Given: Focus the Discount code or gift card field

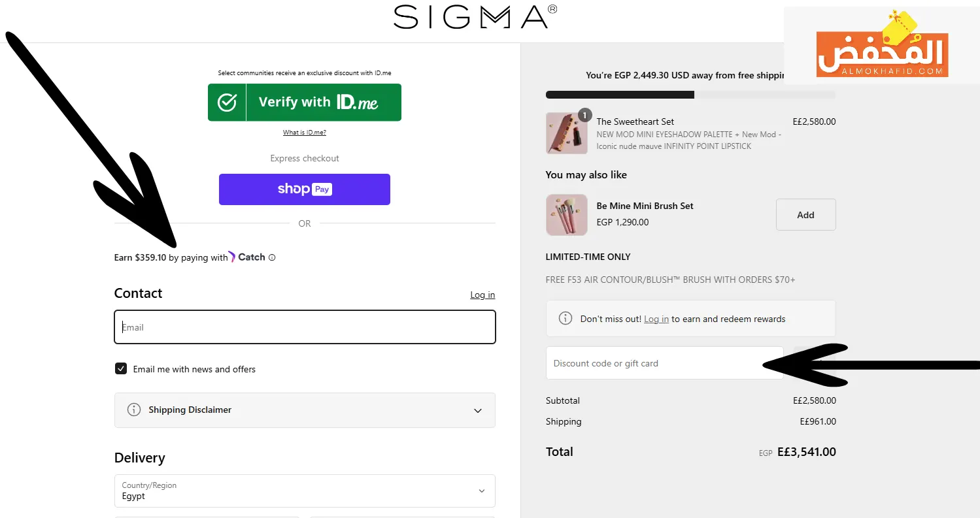Looking at the screenshot, I should point(664,363).
